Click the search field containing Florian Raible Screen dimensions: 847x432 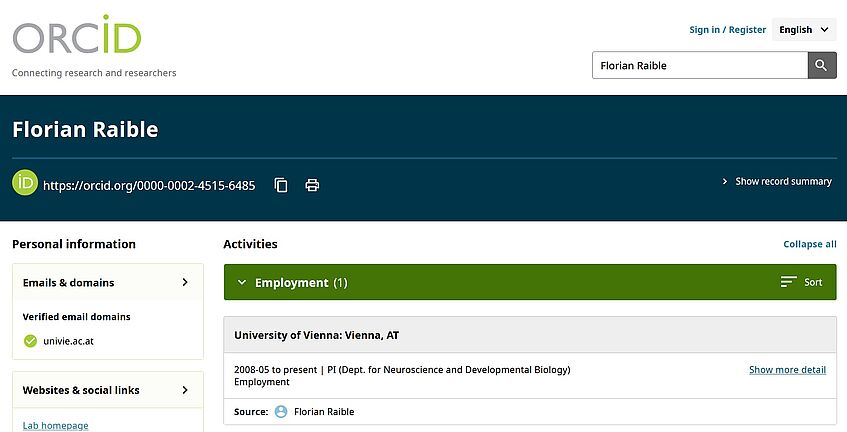699,66
